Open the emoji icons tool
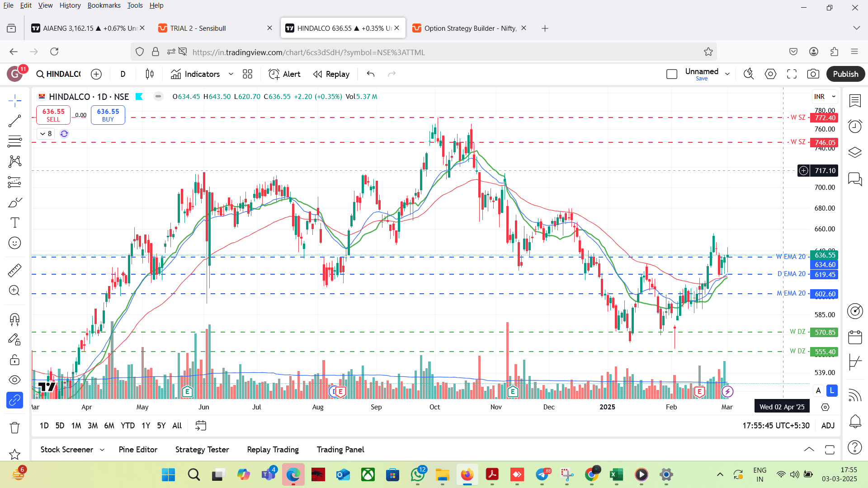This screenshot has height=488, width=868. [x=14, y=243]
